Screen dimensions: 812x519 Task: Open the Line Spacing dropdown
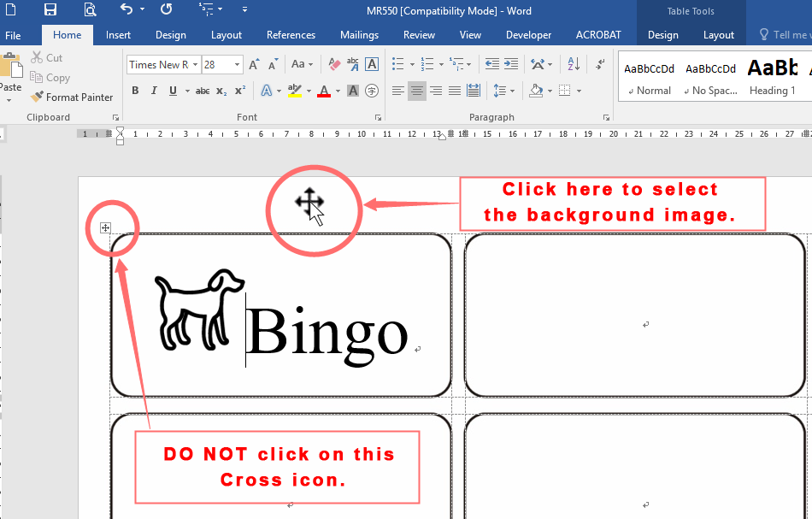click(506, 91)
